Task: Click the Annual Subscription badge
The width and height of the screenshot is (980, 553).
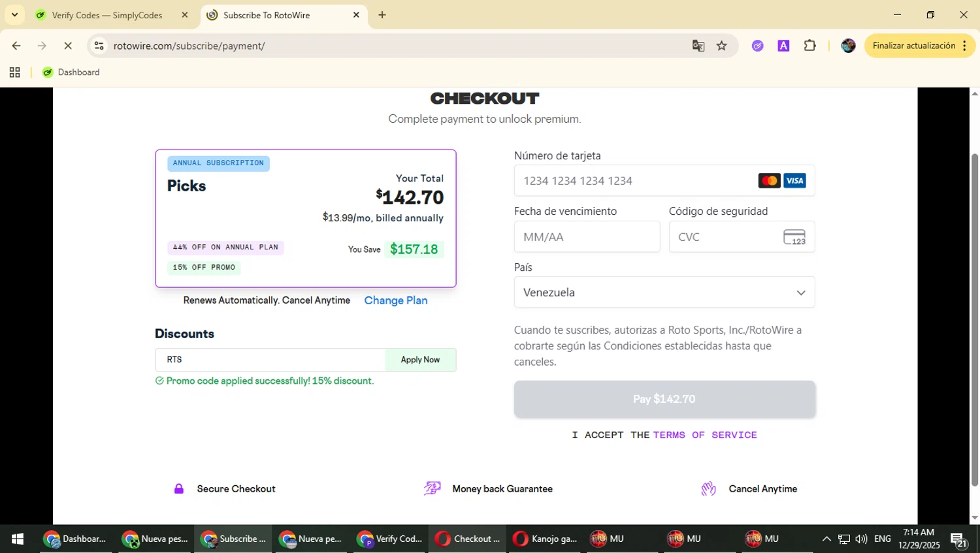Action: click(218, 163)
